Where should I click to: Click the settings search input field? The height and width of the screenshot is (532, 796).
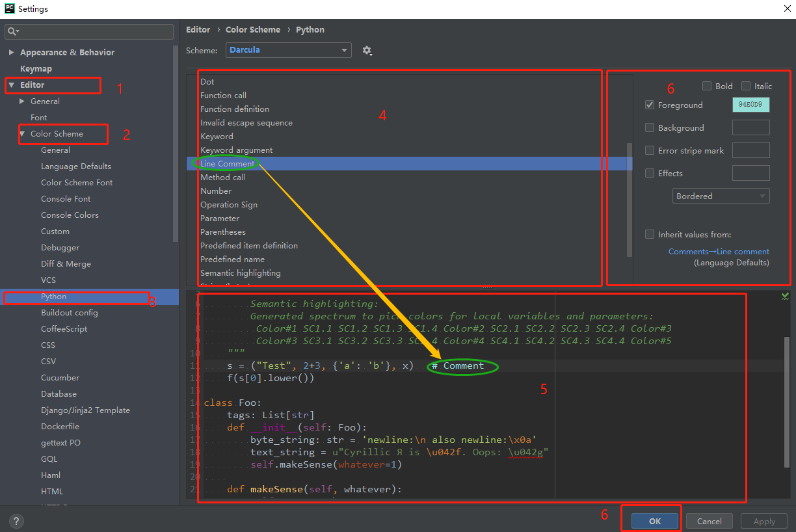point(89,31)
